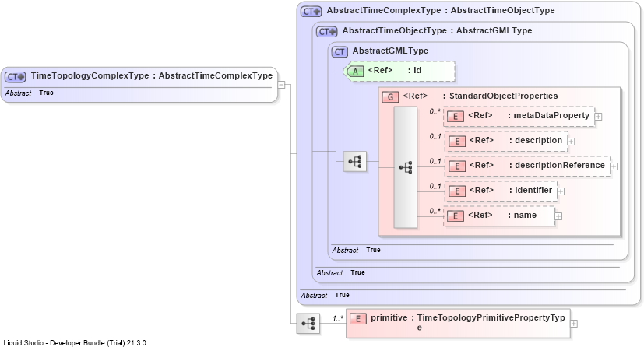This screenshot has width=644, height=347.
Task: Click the 0..1 cardinality of description
Action: pyautogui.click(x=435, y=137)
